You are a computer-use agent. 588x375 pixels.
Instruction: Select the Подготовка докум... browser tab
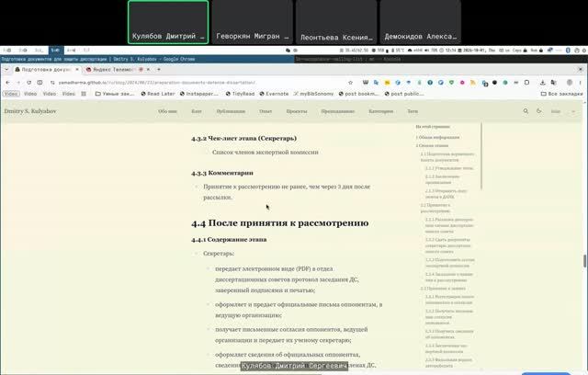(x=46, y=69)
